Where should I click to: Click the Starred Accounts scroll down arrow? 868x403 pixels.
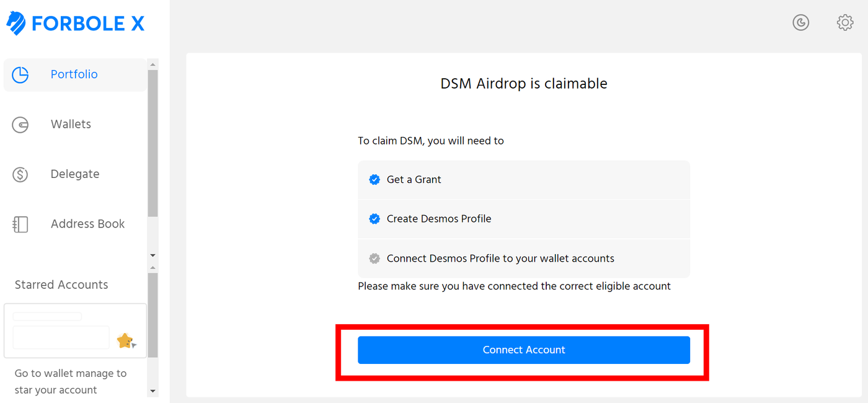pyautogui.click(x=153, y=391)
